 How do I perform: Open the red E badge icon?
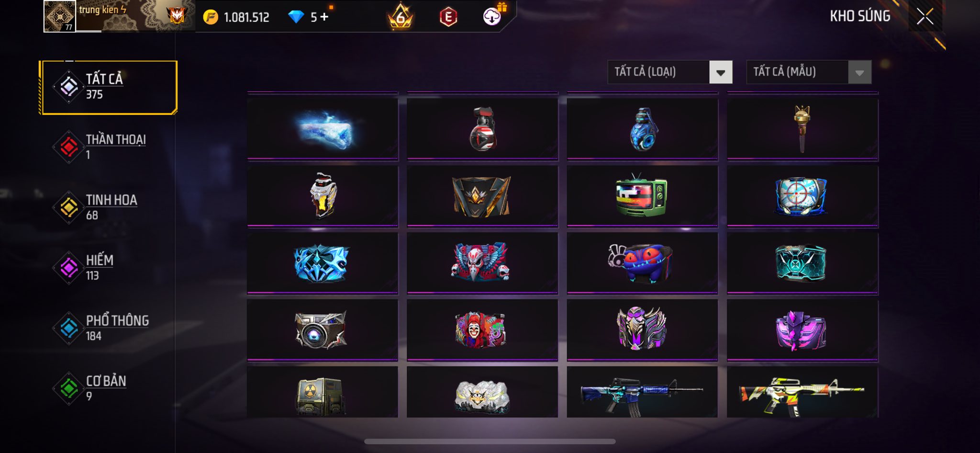pyautogui.click(x=448, y=17)
